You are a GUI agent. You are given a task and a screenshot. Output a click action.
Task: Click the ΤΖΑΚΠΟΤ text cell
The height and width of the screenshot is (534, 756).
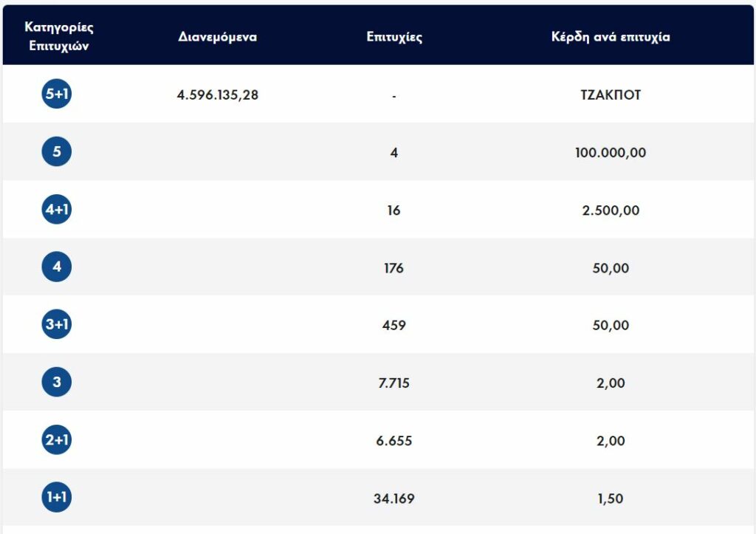click(611, 95)
